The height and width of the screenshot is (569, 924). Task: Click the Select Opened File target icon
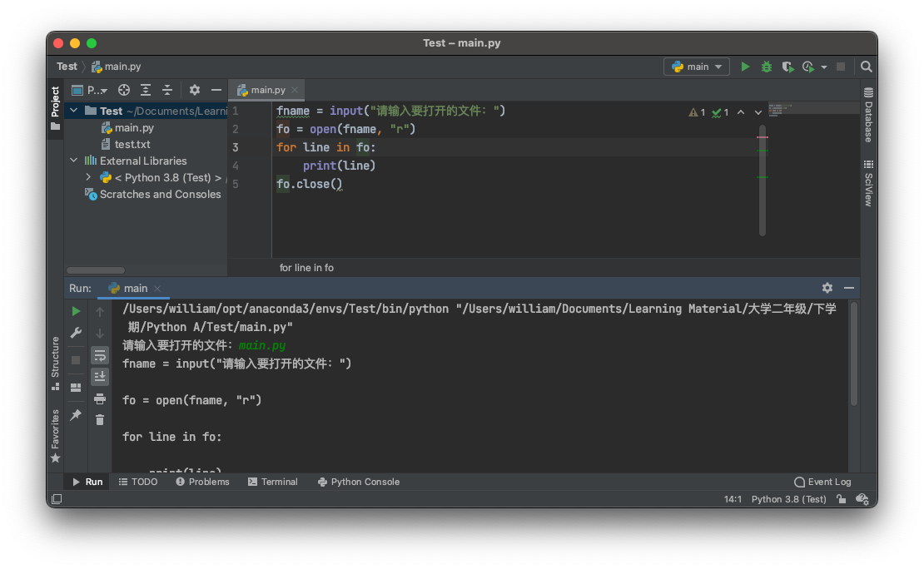pos(124,90)
